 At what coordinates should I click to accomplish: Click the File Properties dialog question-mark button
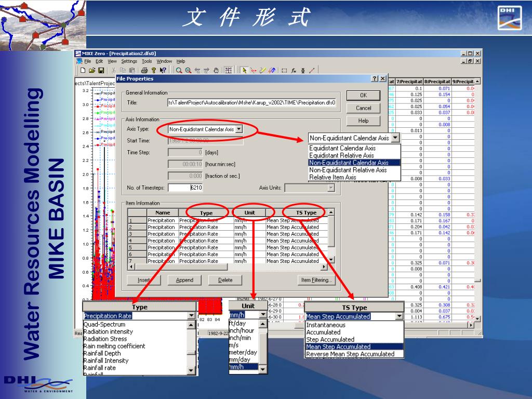pos(375,78)
